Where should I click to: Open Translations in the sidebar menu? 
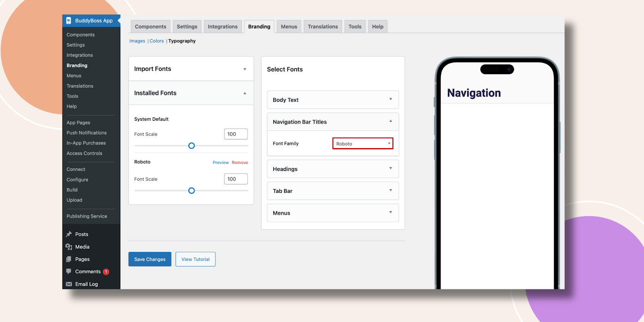point(80,86)
